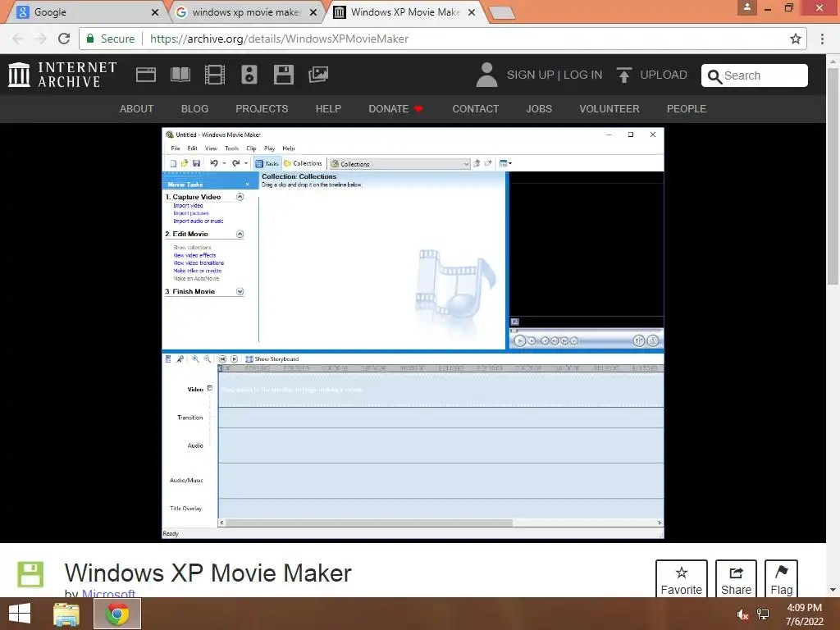Screen dimensions: 840x630
Task: Open the File menu in Movie Maker
Action: (x=176, y=148)
